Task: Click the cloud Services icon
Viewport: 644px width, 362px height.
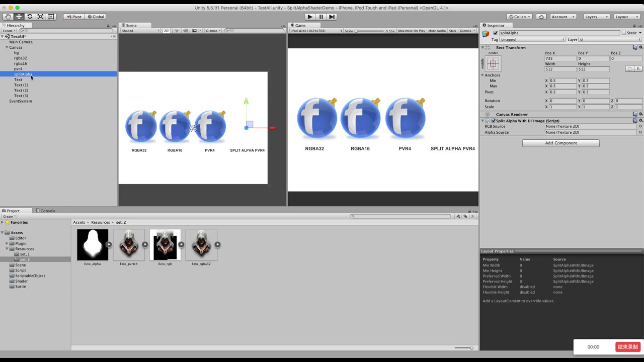Action: pos(541,17)
